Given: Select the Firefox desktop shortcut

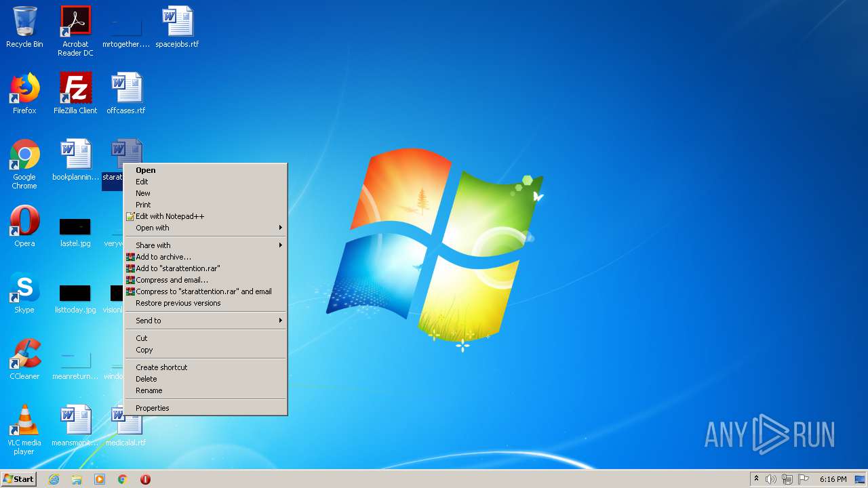Looking at the screenshot, I should click(x=24, y=94).
